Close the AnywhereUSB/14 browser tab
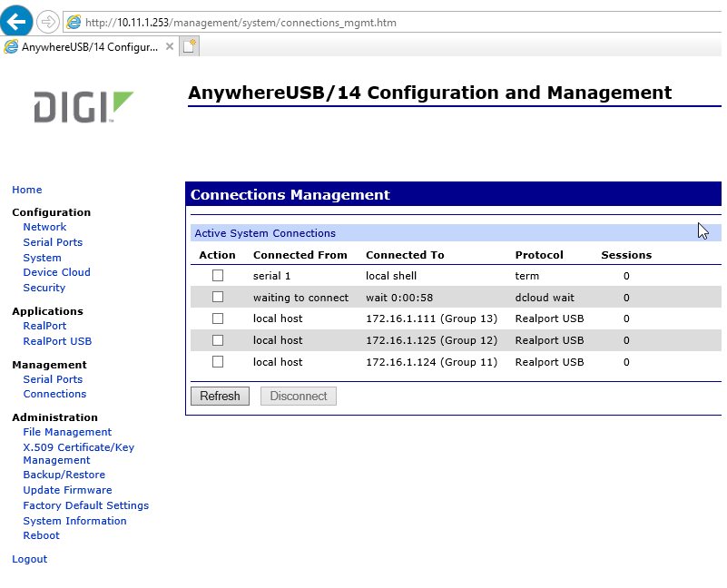Viewport: 727px width, 588px height. [x=170, y=46]
